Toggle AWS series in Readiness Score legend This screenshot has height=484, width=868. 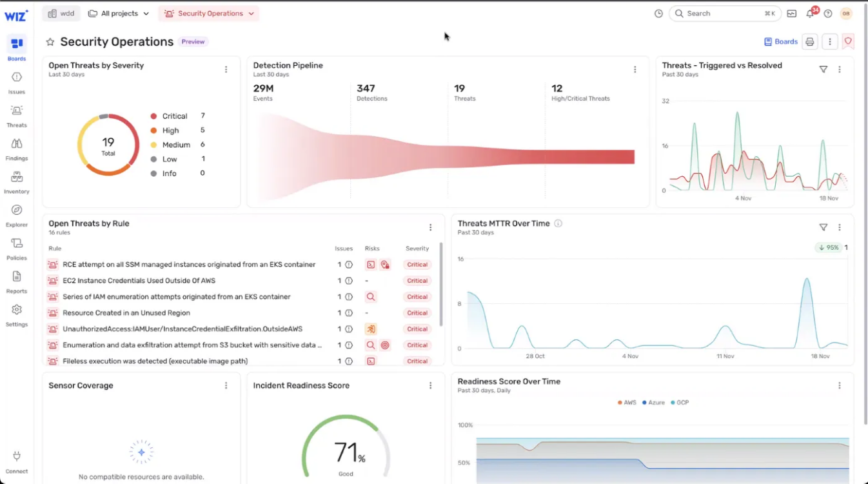coord(626,403)
